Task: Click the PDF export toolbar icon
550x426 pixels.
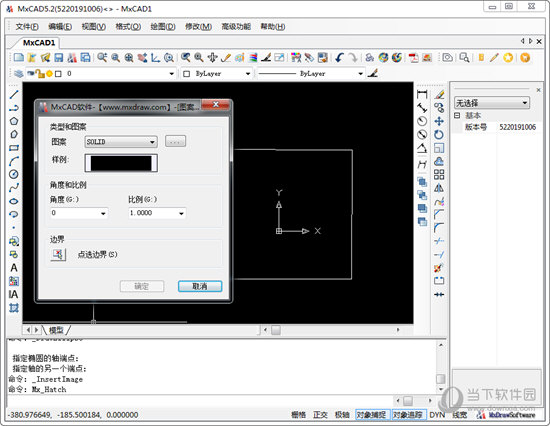Action: click(x=414, y=58)
